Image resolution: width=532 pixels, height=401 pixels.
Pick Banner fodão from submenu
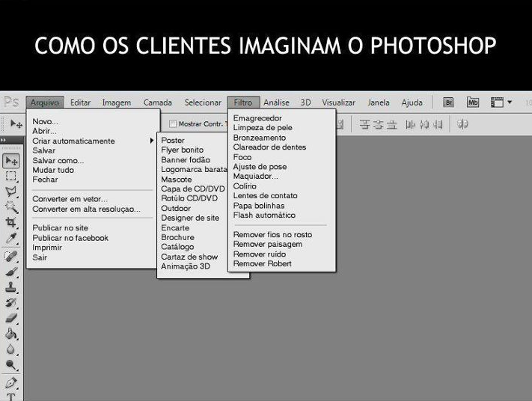(x=186, y=160)
